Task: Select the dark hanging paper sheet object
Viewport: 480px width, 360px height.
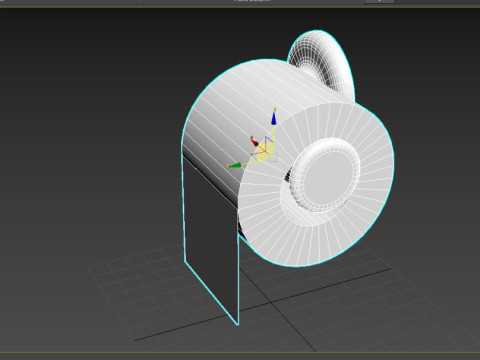Action: [x=211, y=238]
